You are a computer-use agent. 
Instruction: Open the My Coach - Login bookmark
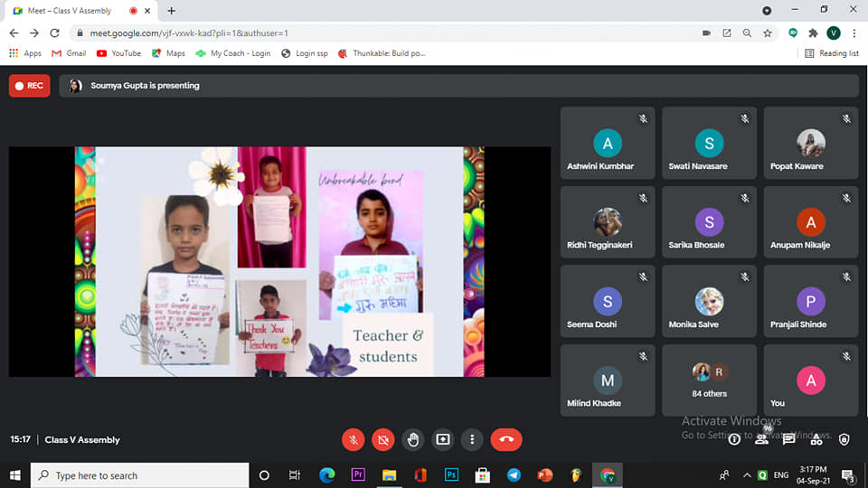[233, 53]
